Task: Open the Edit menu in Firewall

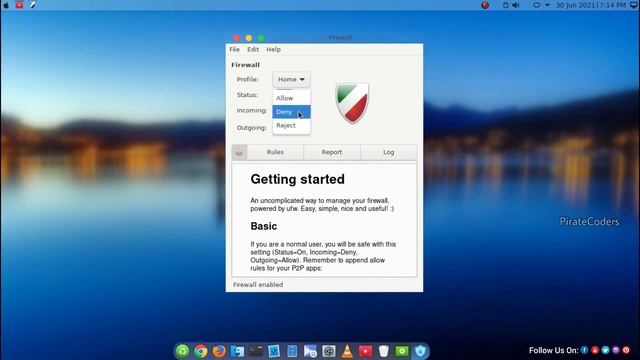Action: (253, 49)
